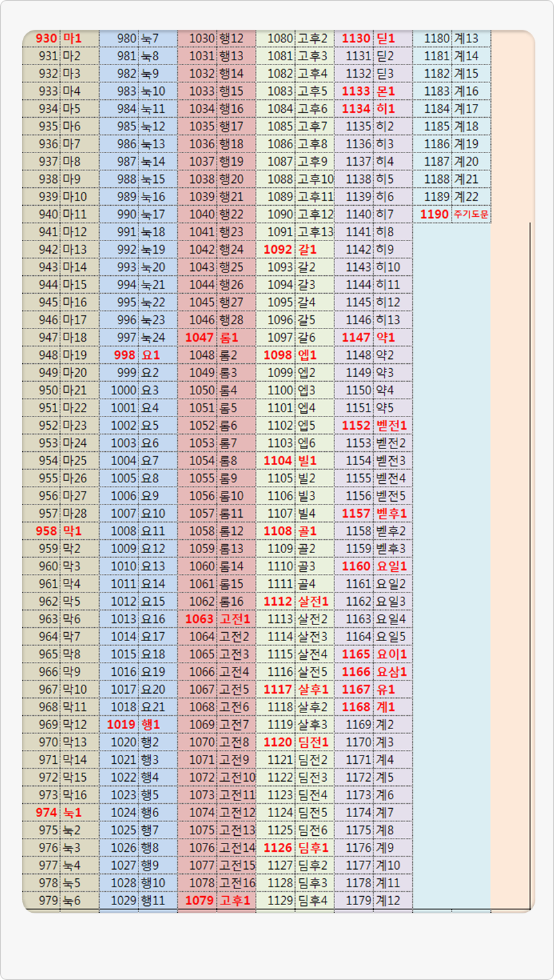
Task: Click the red number 1168
Action: pos(355,707)
